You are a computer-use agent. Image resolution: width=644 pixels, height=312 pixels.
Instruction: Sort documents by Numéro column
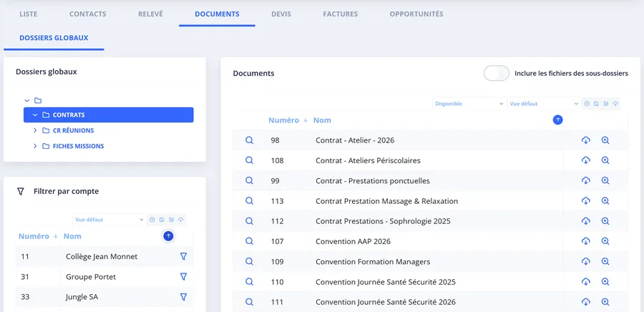tap(284, 120)
